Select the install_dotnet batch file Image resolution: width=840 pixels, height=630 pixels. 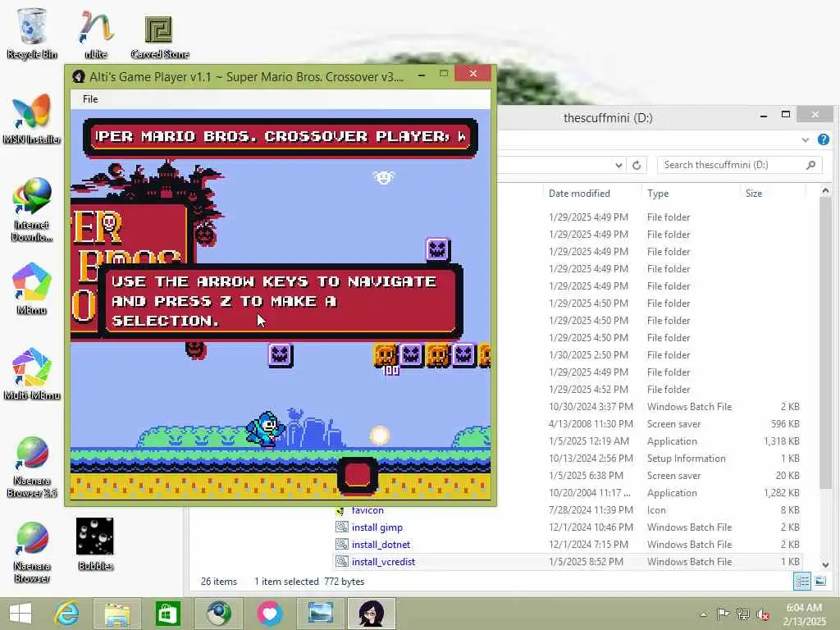[381, 545]
